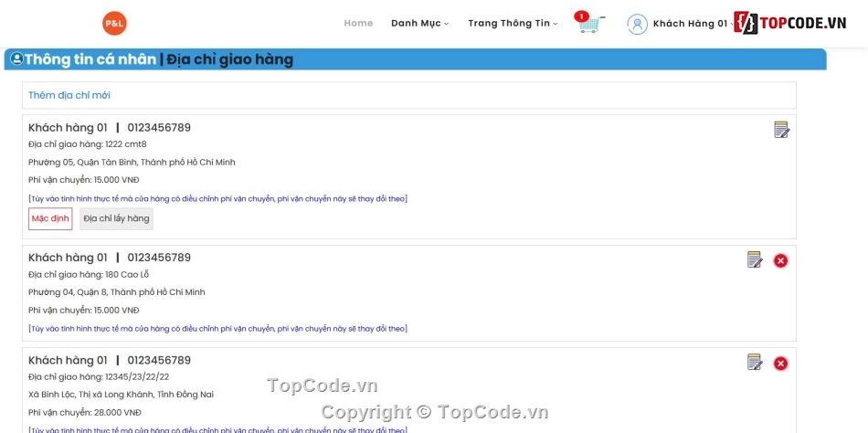868x433 pixels.
Task: Expand the Trang Thông Tin menu
Action: 513,23
